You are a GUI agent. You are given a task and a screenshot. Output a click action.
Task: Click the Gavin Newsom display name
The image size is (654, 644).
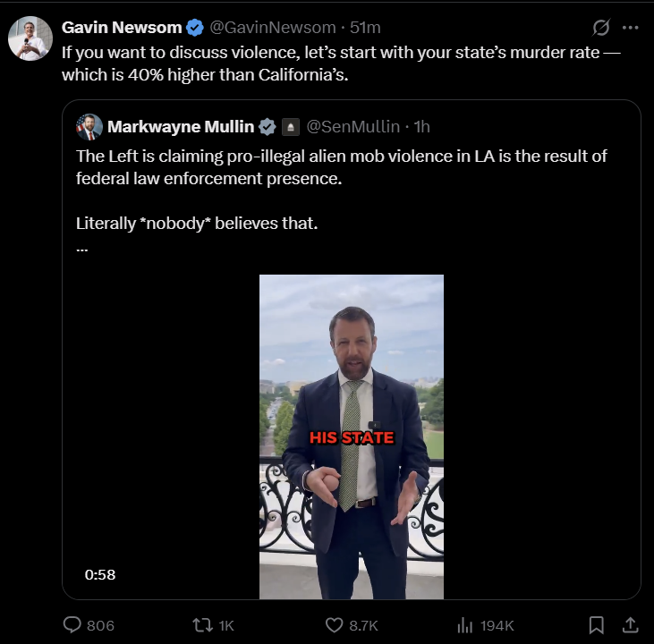(122, 28)
